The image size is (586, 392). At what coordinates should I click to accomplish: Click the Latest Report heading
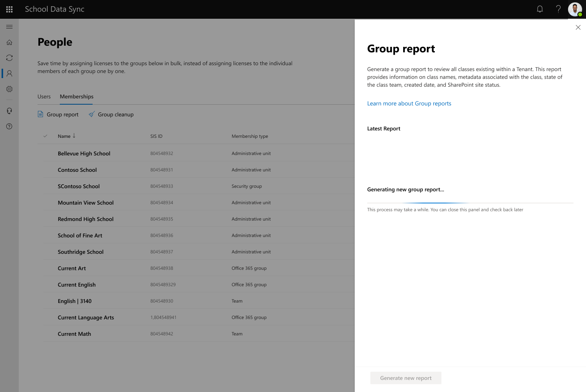pyautogui.click(x=384, y=128)
